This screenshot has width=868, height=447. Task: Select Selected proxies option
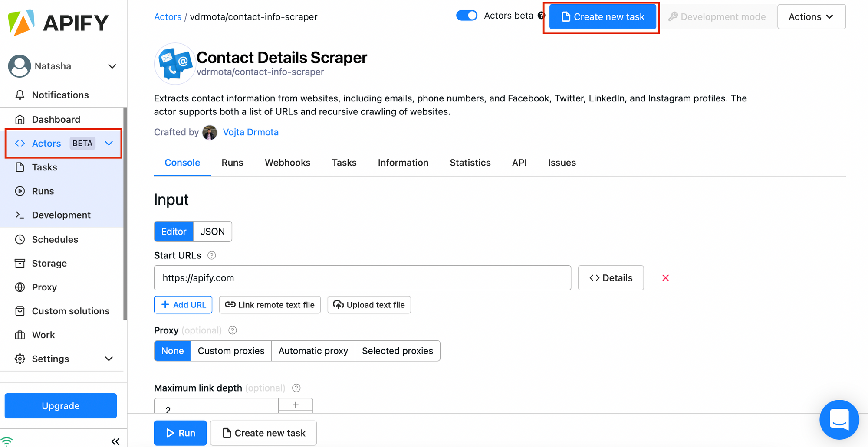click(x=398, y=351)
